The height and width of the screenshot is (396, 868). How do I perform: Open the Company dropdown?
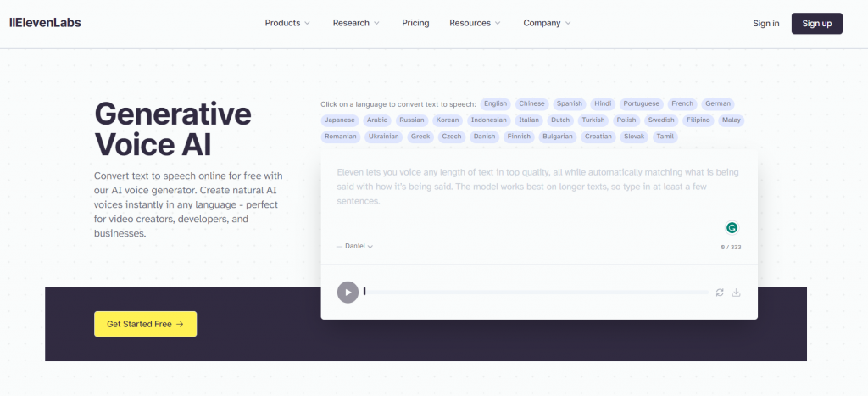pos(547,23)
